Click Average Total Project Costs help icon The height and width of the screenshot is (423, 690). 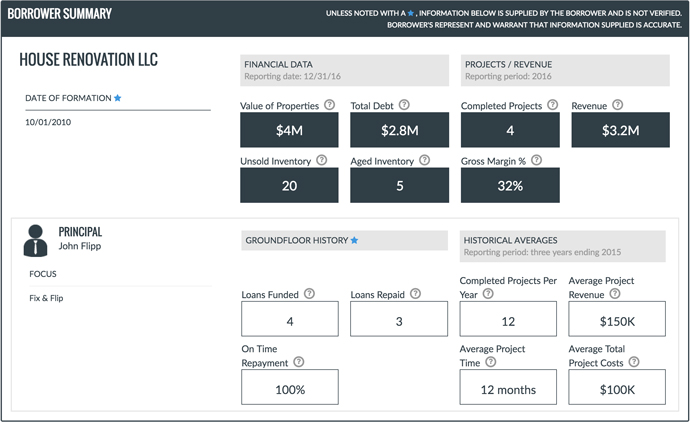tap(632, 362)
